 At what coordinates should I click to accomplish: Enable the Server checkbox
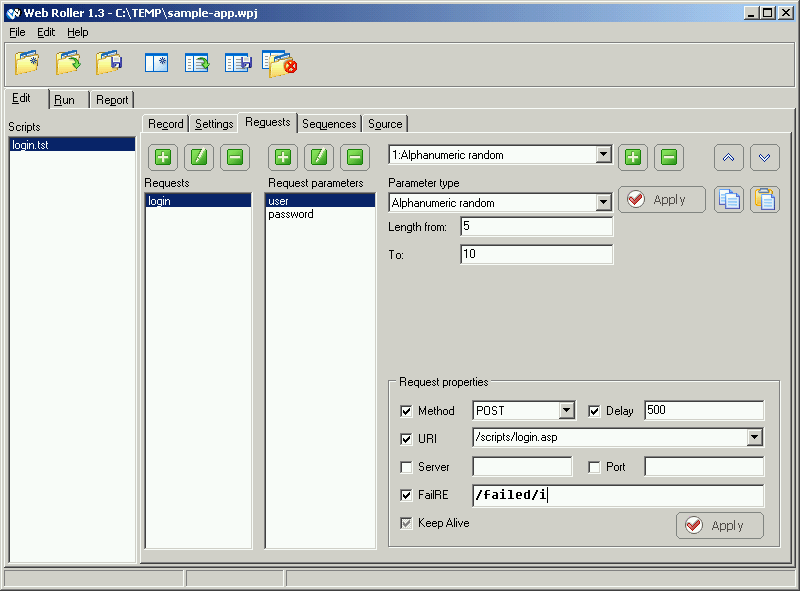[x=406, y=467]
